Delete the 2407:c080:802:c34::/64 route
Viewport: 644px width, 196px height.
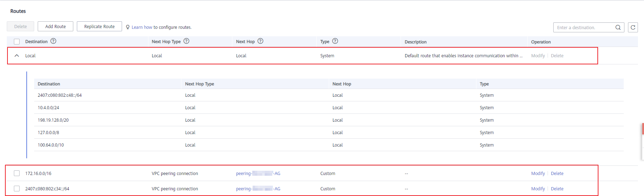[x=557, y=189]
